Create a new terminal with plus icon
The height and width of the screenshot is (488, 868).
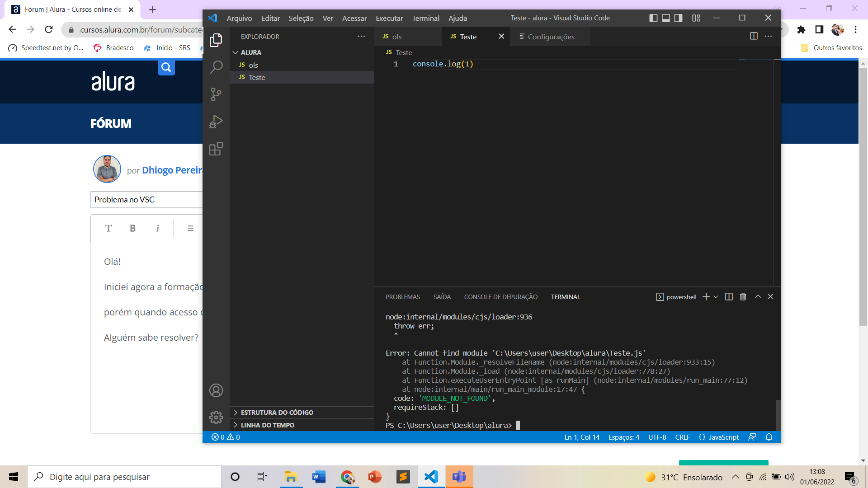pos(706,296)
